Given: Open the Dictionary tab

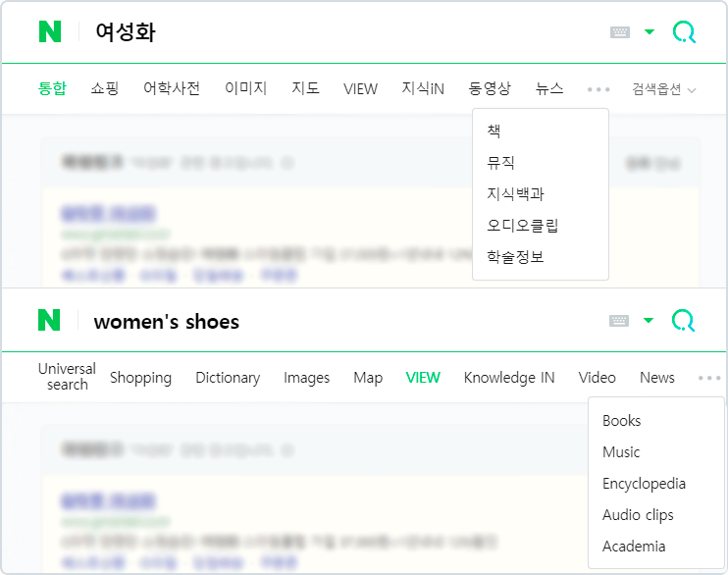Looking at the screenshot, I should pos(228,378).
